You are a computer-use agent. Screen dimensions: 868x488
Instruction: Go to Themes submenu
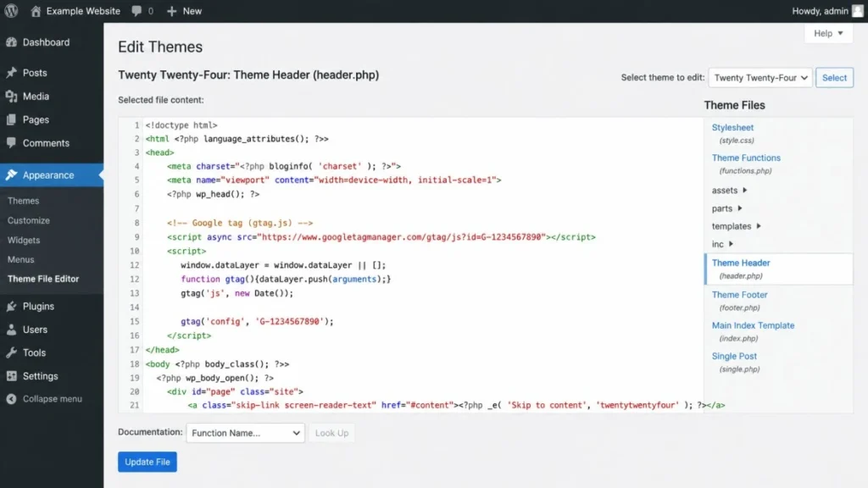pyautogui.click(x=23, y=201)
